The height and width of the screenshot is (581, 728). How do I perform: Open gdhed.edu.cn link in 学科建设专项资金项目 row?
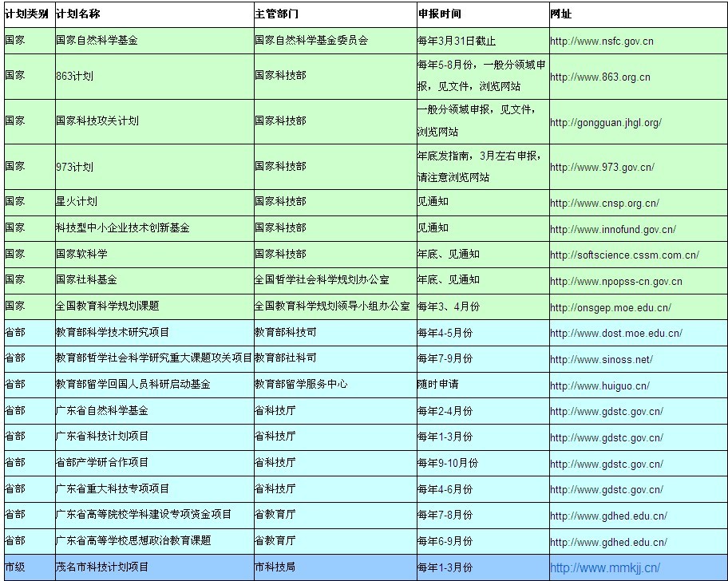click(x=609, y=516)
